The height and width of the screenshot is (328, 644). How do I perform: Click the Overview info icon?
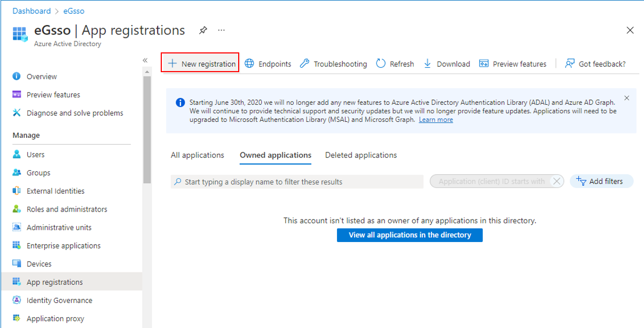point(17,76)
